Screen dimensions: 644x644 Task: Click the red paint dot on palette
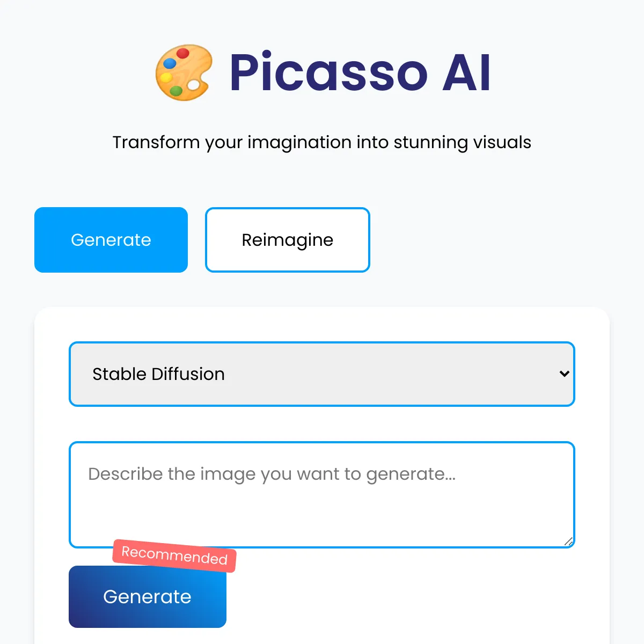[x=183, y=53]
